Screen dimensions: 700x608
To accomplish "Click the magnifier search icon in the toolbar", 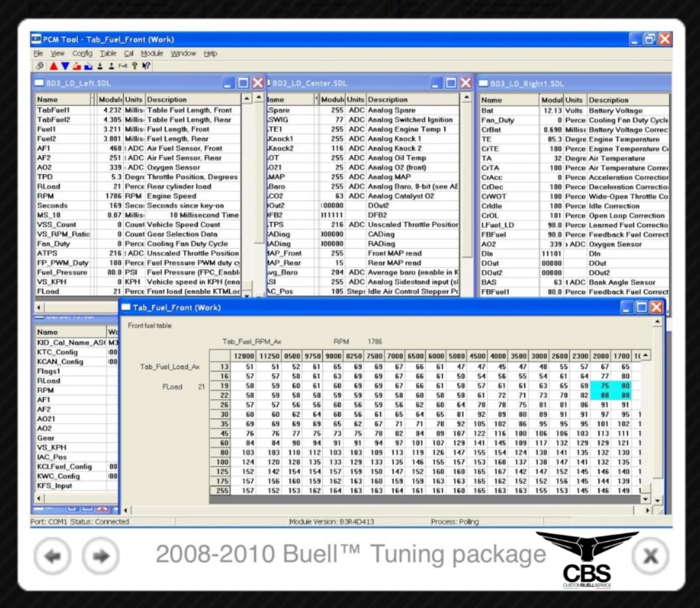I will (40, 66).
